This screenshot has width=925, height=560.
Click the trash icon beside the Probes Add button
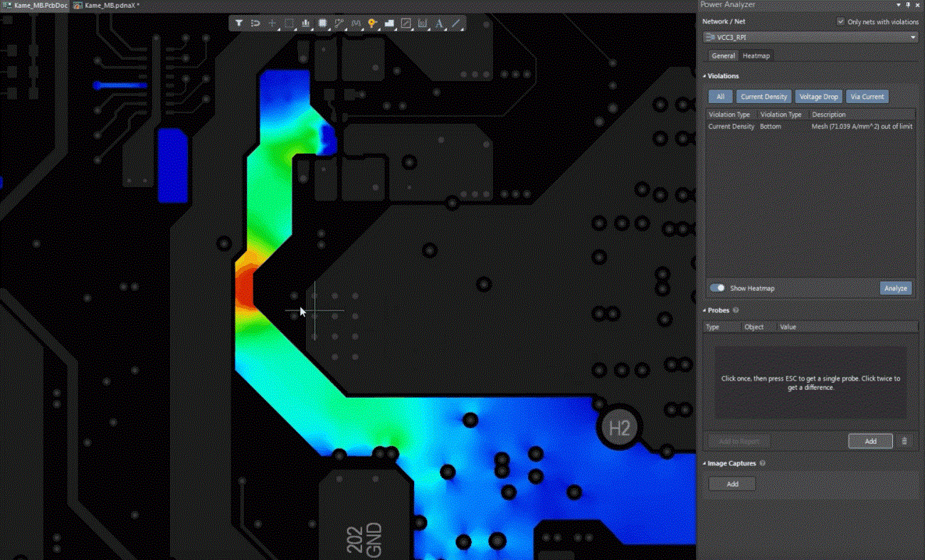tap(905, 441)
